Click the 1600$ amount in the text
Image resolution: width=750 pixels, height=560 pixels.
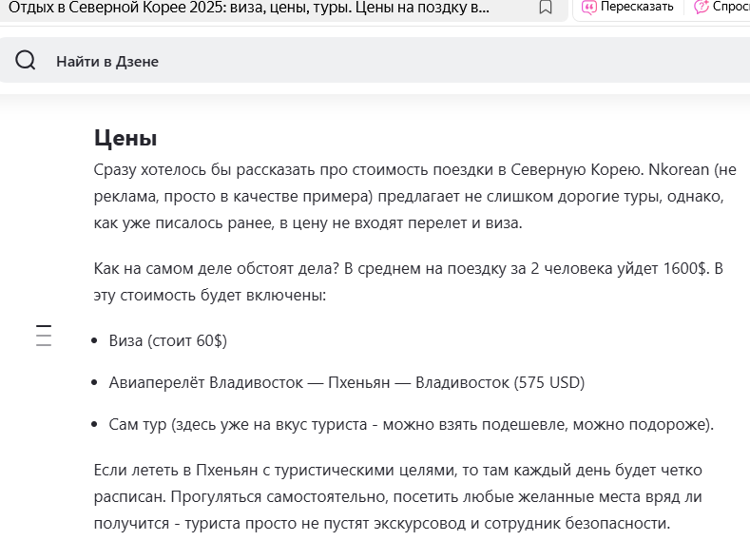[684, 268]
